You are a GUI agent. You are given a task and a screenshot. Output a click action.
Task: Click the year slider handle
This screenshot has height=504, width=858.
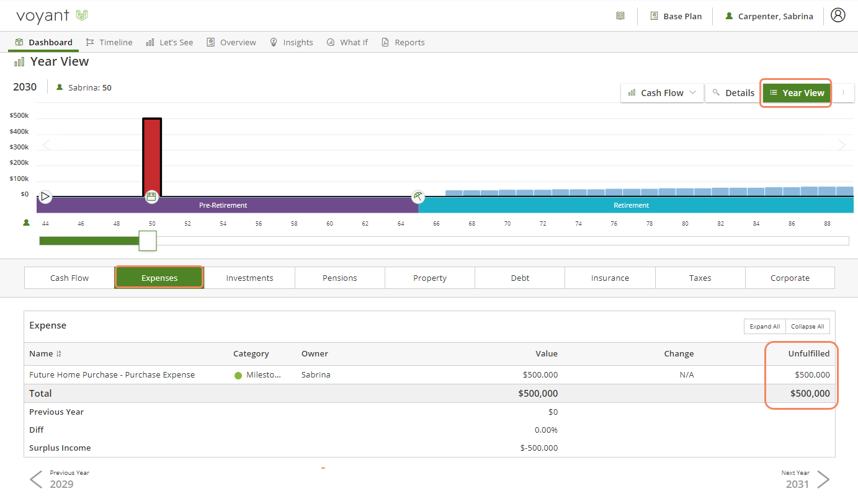(148, 241)
